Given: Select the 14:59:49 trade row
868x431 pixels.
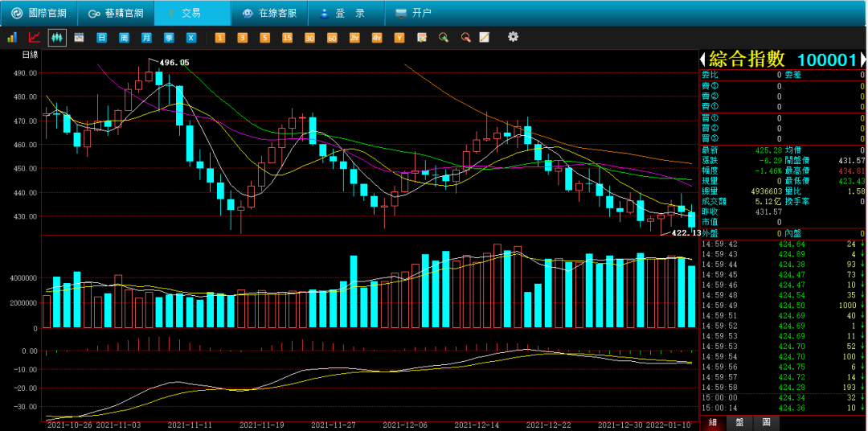Looking at the screenshot, I should pyautogui.click(x=783, y=306).
